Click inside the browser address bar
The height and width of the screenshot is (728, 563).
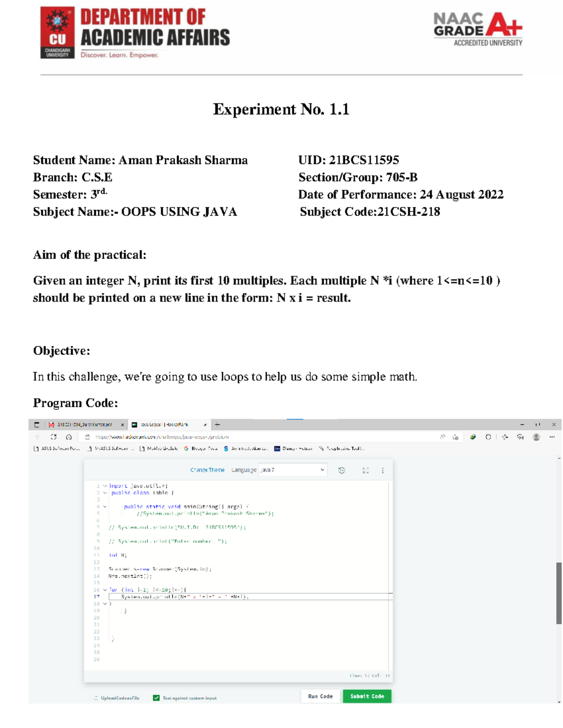pos(188,437)
